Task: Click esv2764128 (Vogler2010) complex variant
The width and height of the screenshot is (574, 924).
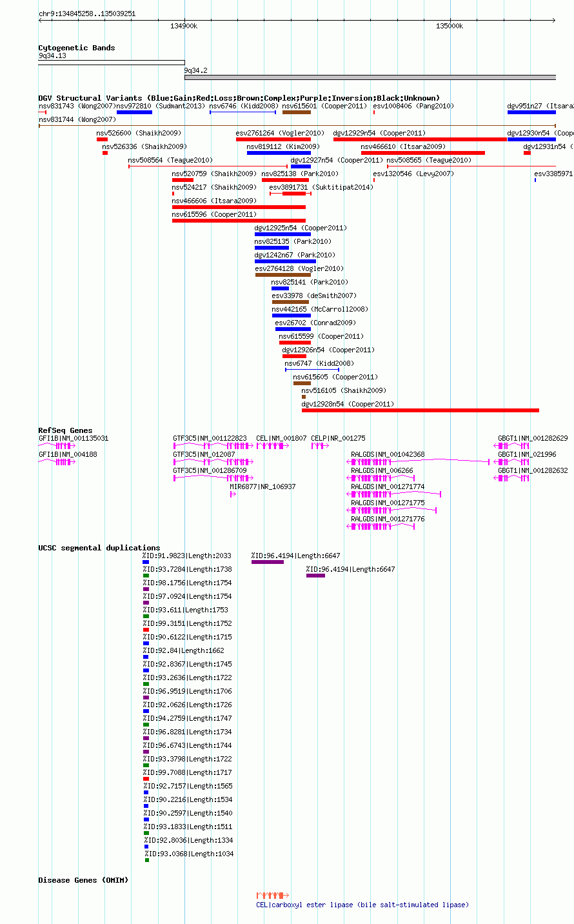Action: pos(283,275)
